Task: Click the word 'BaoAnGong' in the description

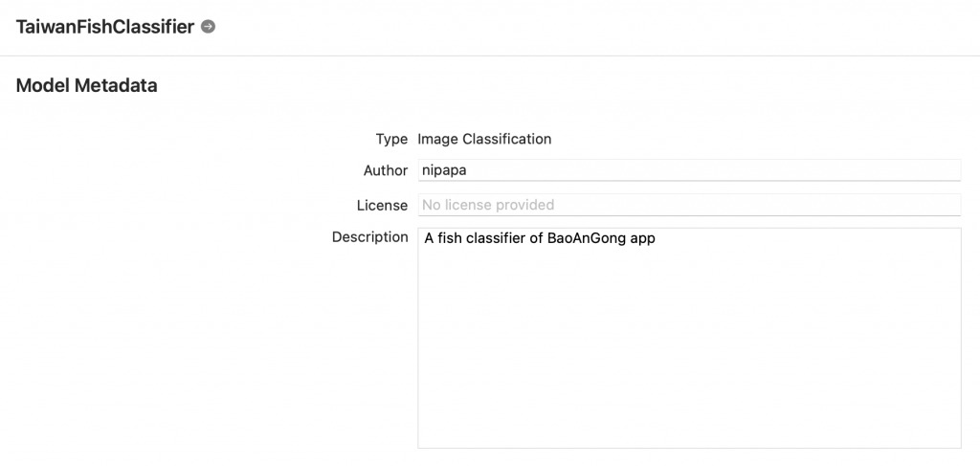Action: pyautogui.click(x=581, y=239)
